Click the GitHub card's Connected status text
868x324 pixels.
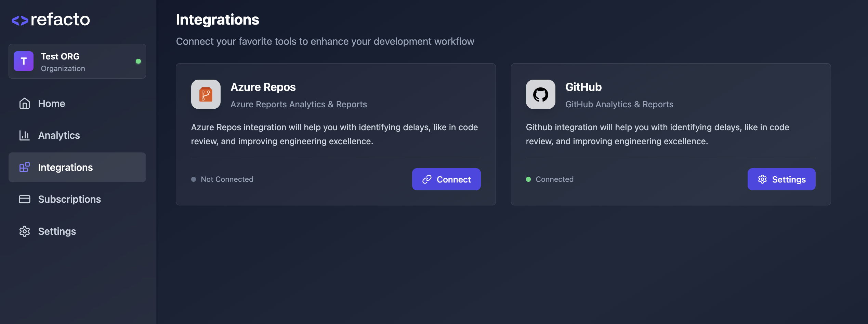pos(554,179)
